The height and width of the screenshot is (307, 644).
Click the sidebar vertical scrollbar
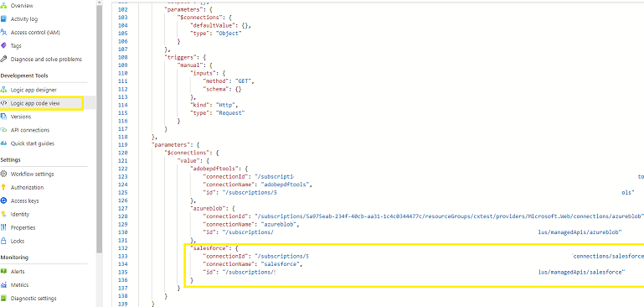click(x=99, y=127)
